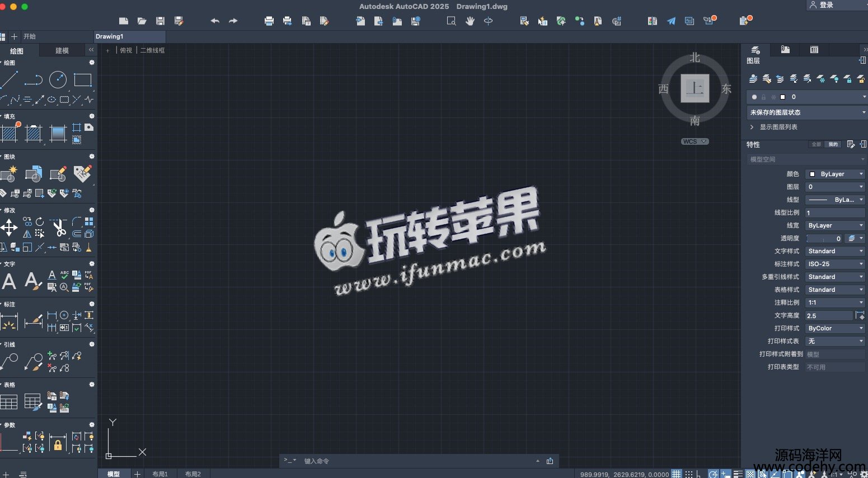
Task: Select the Pan hand tool
Action: click(x=470, y=21)
